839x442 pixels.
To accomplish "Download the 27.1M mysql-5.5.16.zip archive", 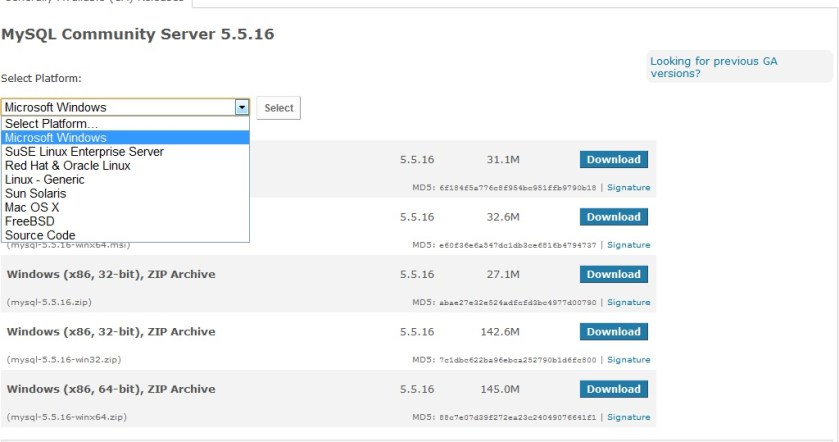I will tap(613, 274).
